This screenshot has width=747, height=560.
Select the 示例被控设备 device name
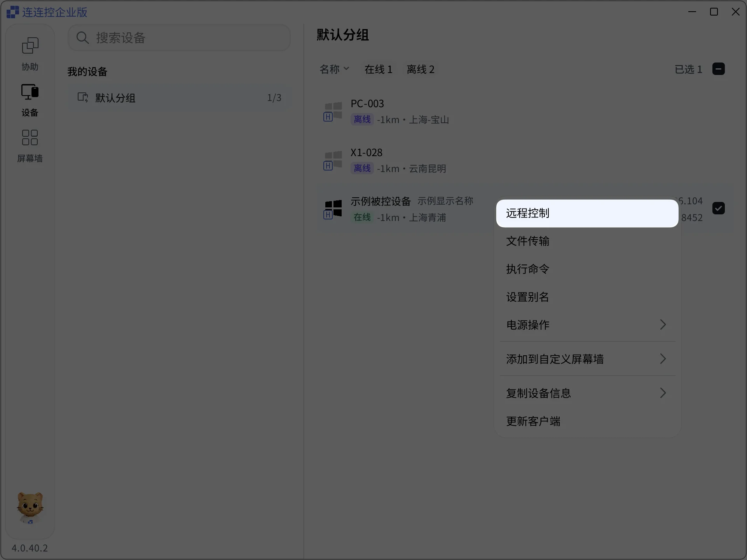click(x=380, y=201)
